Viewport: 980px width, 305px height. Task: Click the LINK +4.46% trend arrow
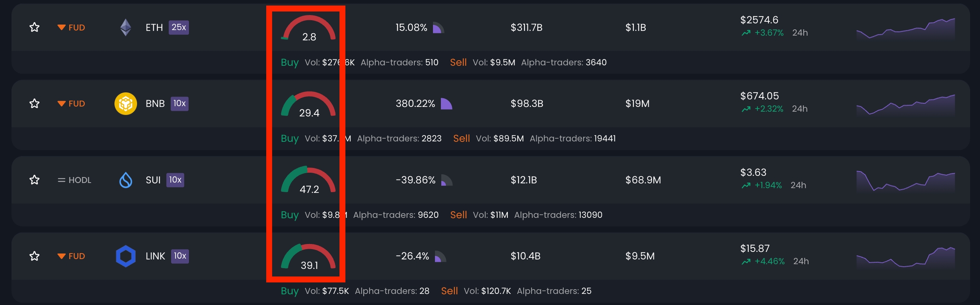(746, 262)
